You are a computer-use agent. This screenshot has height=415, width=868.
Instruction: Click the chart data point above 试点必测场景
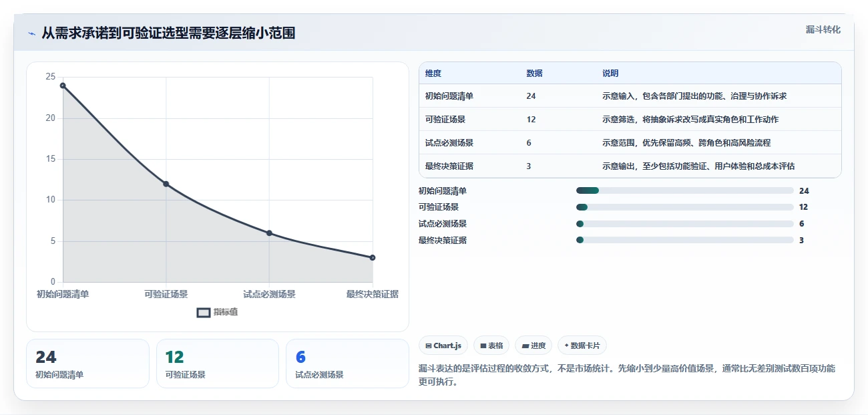[269, 233]
